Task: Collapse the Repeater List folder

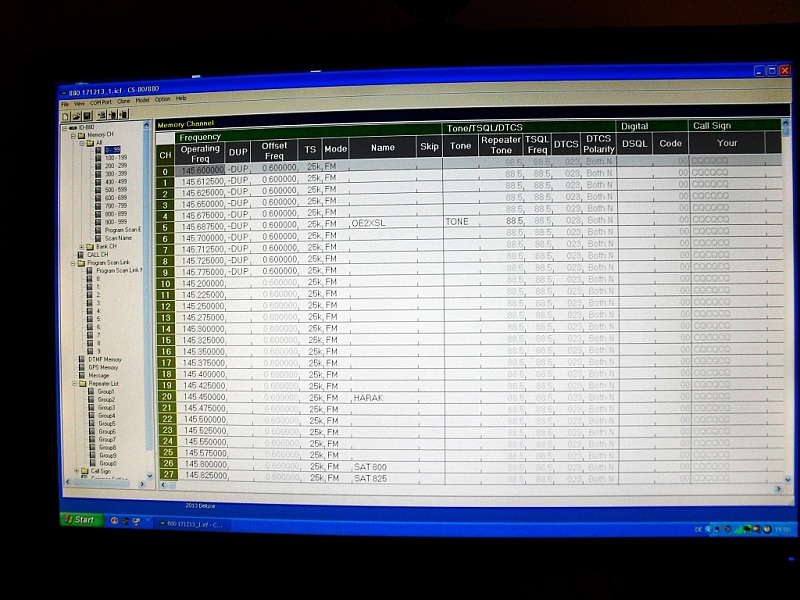Action: pos(73,383)
